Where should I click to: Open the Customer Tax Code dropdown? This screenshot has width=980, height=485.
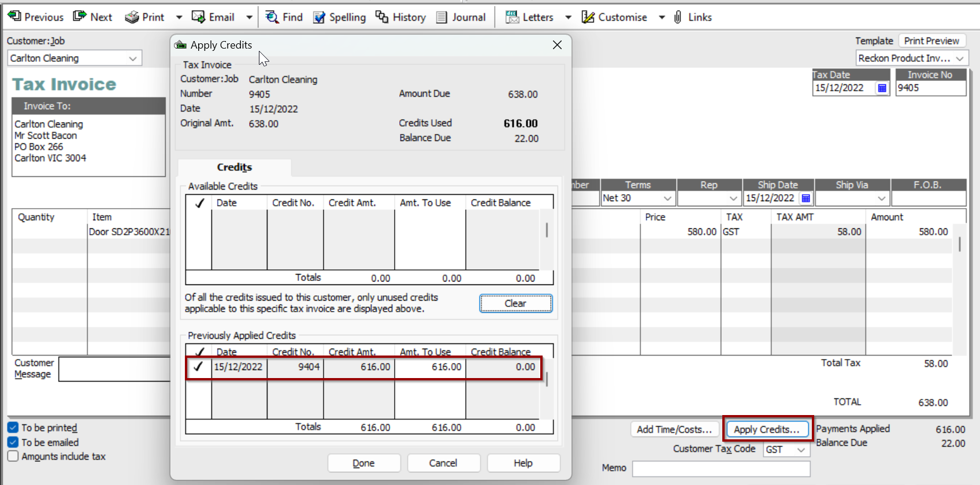pos(801,450)
